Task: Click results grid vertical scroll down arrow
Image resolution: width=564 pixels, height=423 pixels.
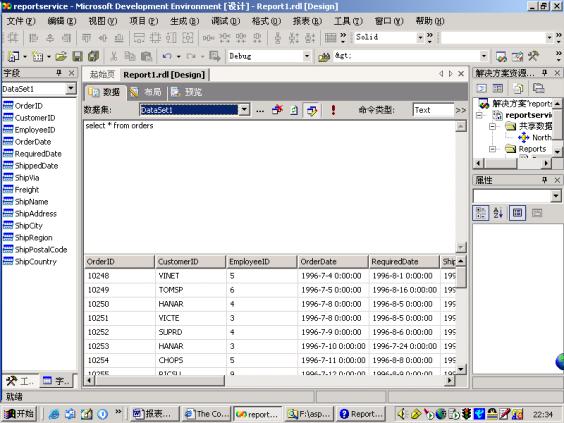Action: click(x=461, y=369)
